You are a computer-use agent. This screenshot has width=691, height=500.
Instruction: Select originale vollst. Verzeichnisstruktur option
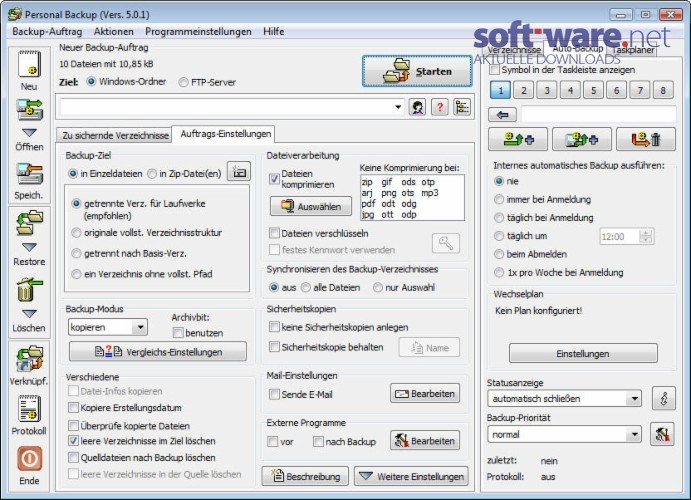click(x=76, y=233)
